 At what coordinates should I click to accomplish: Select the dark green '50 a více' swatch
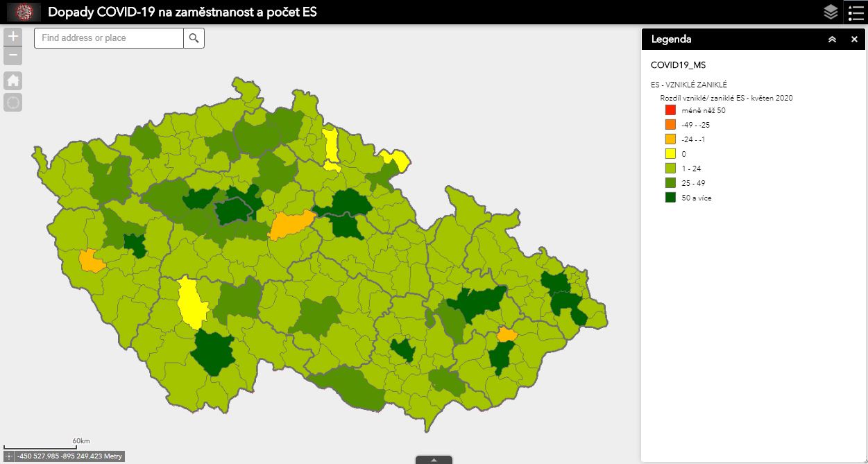(x=670, y=198)
